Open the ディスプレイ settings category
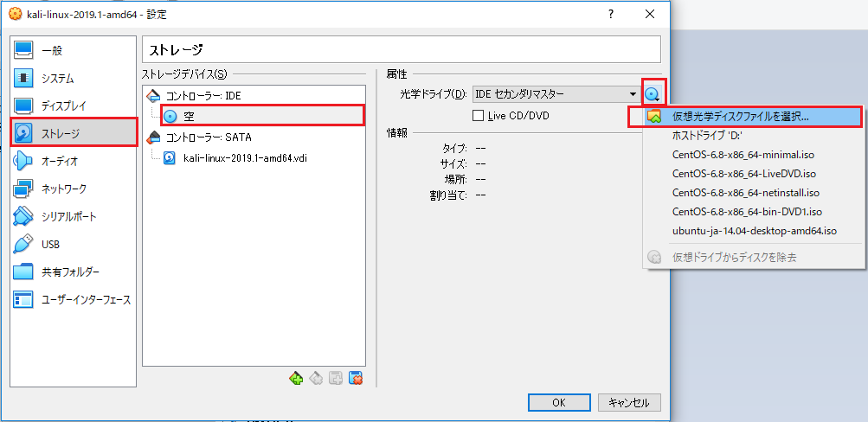This screenshot has width=868, height=422. click(74, 105)
